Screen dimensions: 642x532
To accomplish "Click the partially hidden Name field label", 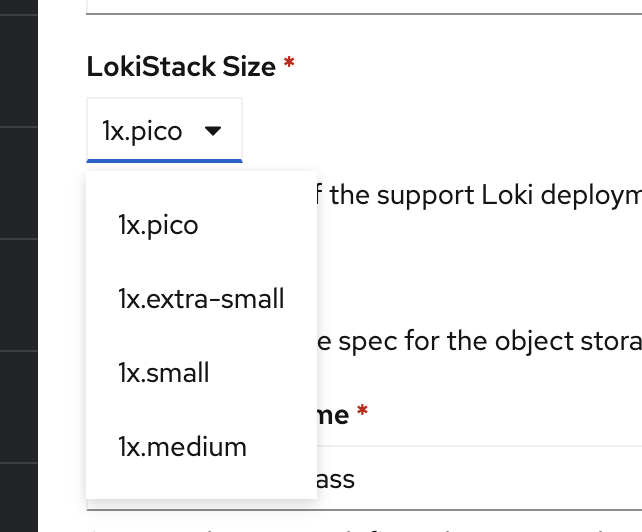I will pyautogui.click(x=333, y=414).
